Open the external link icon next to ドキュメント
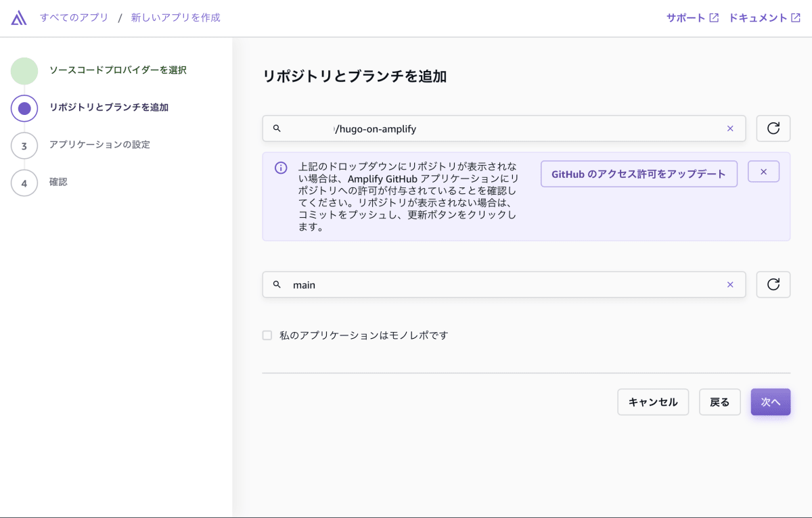Image resolution: width=812 pixels, height=518 pixels. click(801, 18)
